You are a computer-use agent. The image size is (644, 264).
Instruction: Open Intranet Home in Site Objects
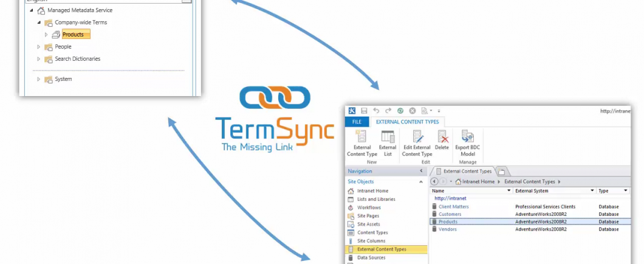(x=372, y=191)
